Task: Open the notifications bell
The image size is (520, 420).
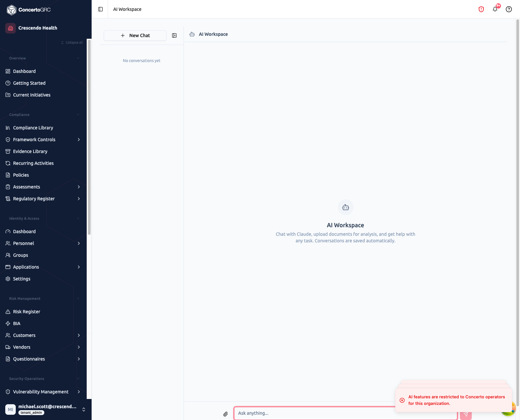Action: pos(495,9)
